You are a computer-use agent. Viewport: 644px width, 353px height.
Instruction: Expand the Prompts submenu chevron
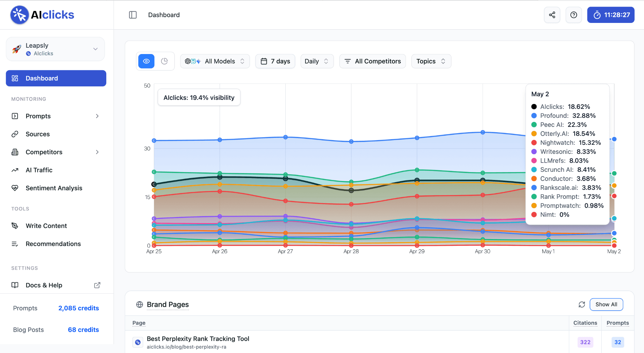[97, 116]
